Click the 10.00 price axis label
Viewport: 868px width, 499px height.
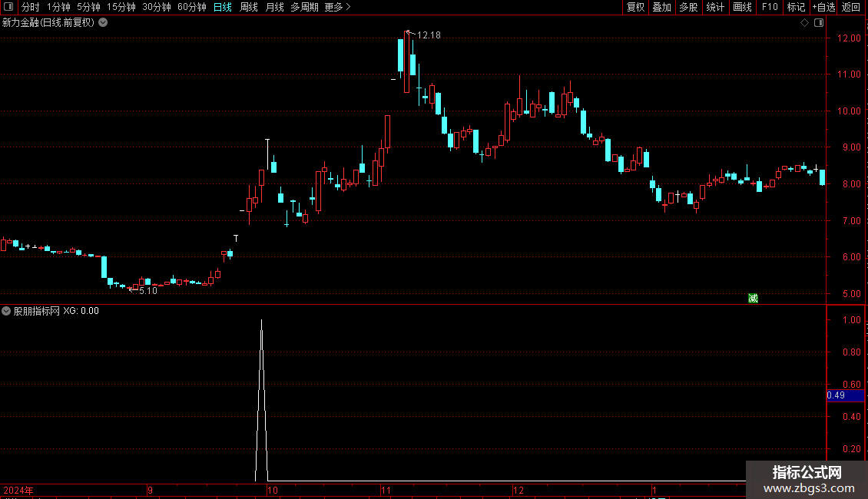(x=849, y=111)
